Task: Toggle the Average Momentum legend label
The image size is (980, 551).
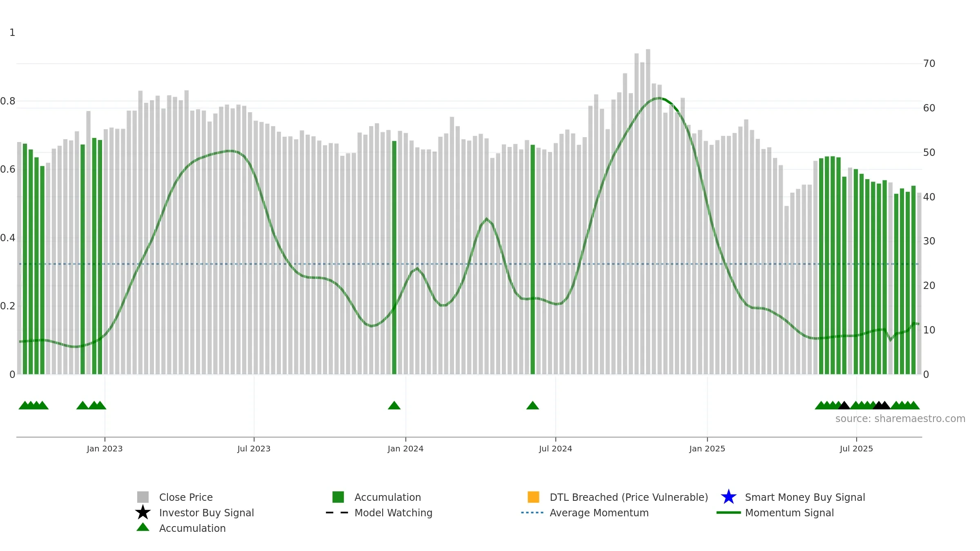Action: [599, 513]
